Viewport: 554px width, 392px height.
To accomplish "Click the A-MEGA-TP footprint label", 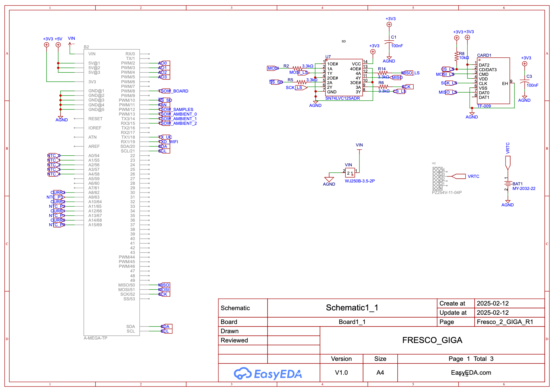I will point(96,338).
